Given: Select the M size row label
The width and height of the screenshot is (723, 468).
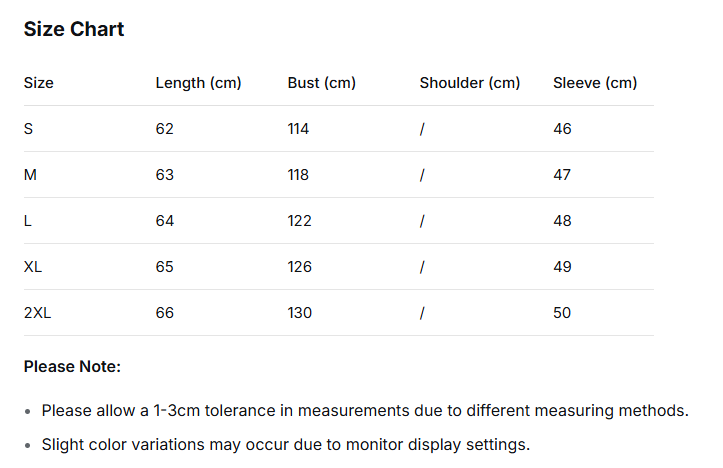Looking at the screenshot, I should pyautogui.click(x=30, y=175).
